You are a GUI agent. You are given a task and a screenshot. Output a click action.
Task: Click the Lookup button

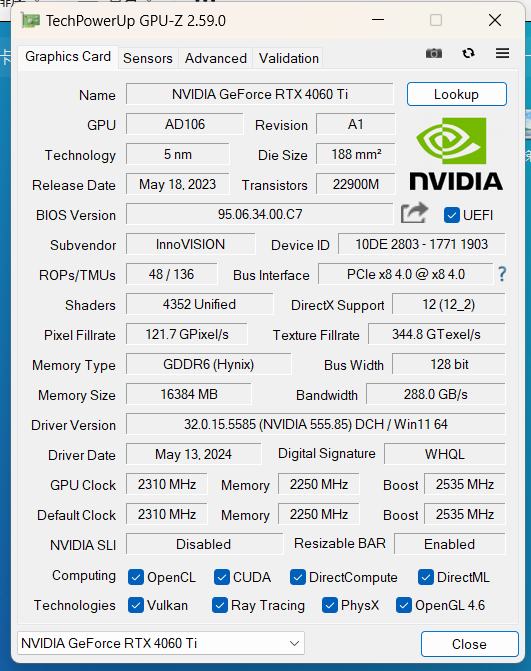[x=457, y=94]
